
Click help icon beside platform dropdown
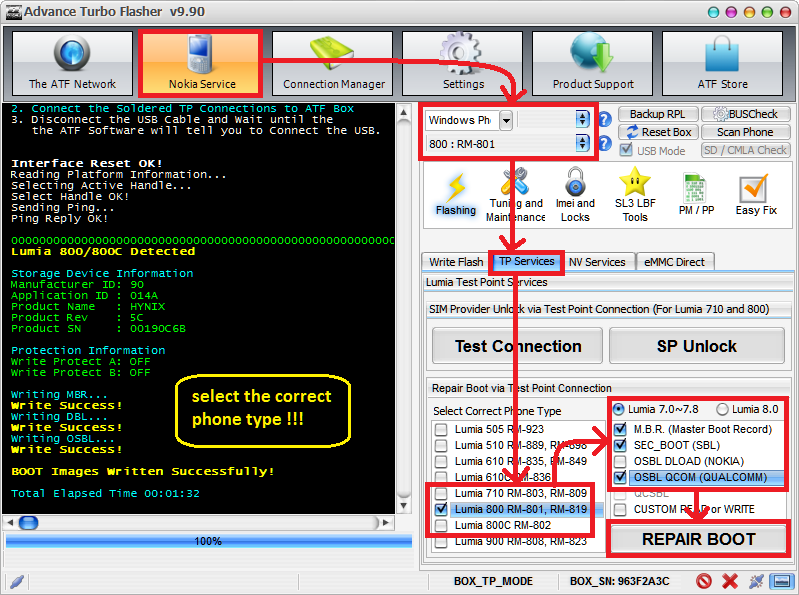coord(605,120)
